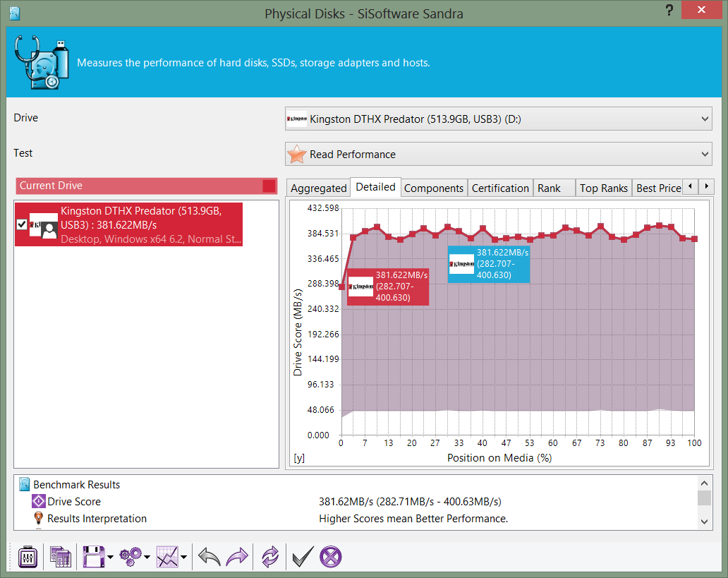Screen dimensions: 728x578
Task: Switch to the Detailed tab
Action: pyautogui.click(x=375, y=187)
